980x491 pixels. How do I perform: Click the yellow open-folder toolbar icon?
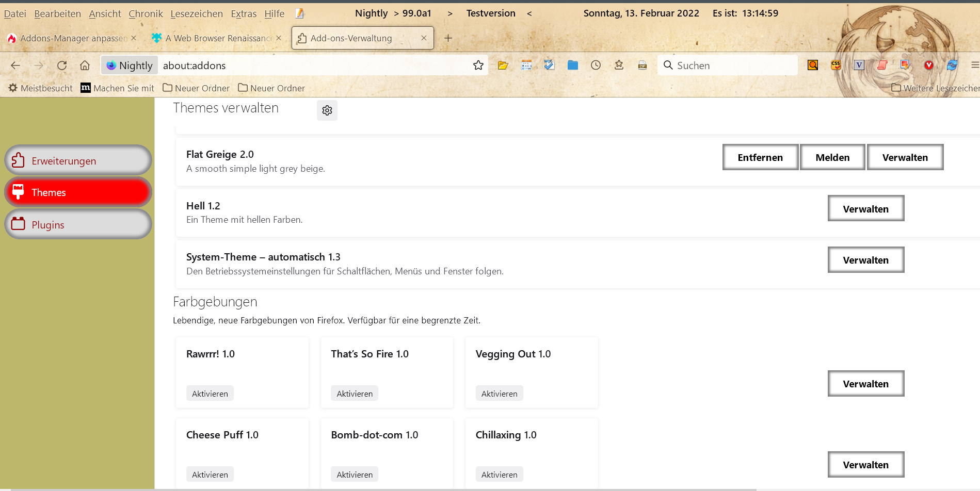click(x=503, y=65)
